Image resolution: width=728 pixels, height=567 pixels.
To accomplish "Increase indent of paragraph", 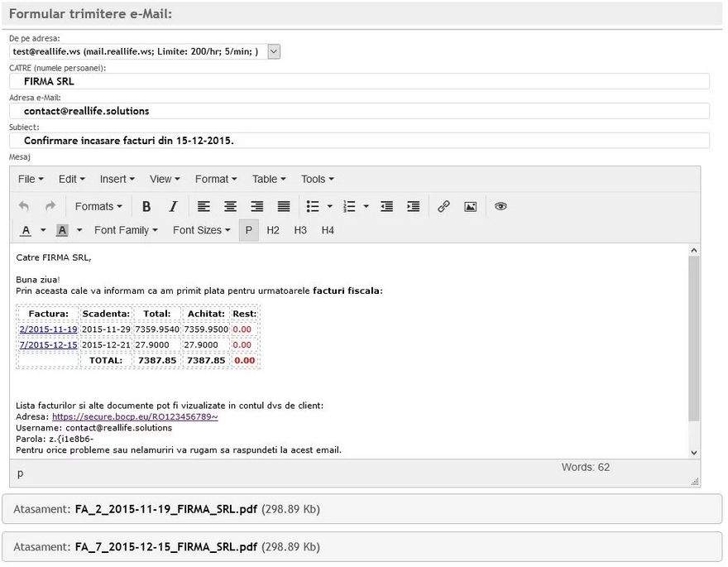I will pyautogui.click(x=413, y=207).
